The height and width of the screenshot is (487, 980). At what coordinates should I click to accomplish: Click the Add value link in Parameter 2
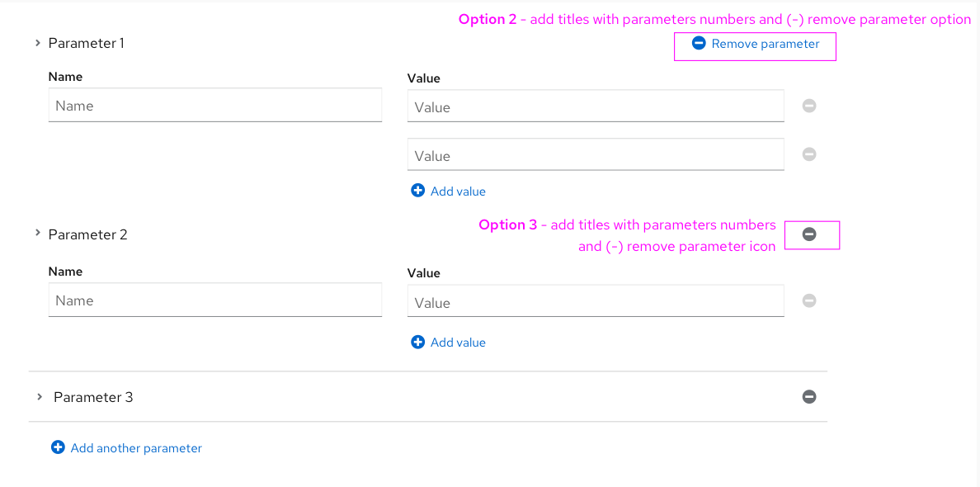pyautogui.click(x=458, y=343)
